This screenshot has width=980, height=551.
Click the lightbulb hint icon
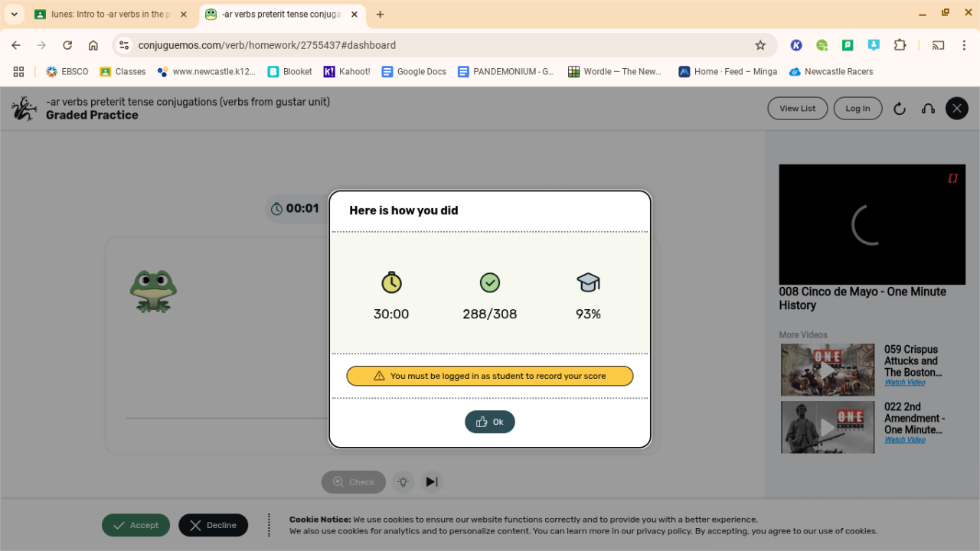click(x=403, y=482)
